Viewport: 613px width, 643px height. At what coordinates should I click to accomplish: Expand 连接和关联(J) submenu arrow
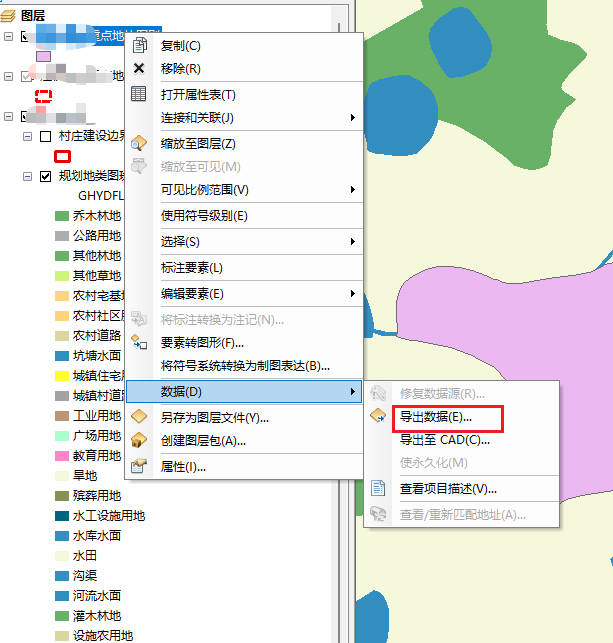pos(353,118)
